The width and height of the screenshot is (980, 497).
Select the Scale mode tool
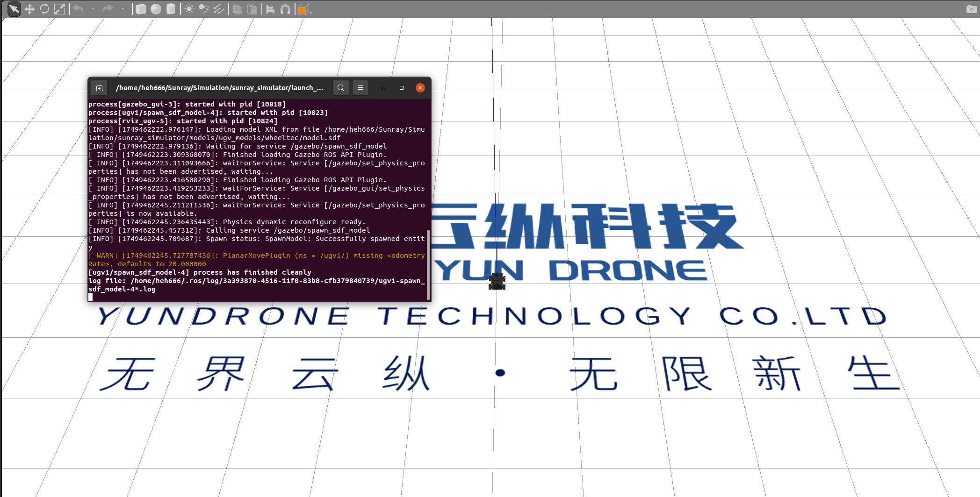59,9
